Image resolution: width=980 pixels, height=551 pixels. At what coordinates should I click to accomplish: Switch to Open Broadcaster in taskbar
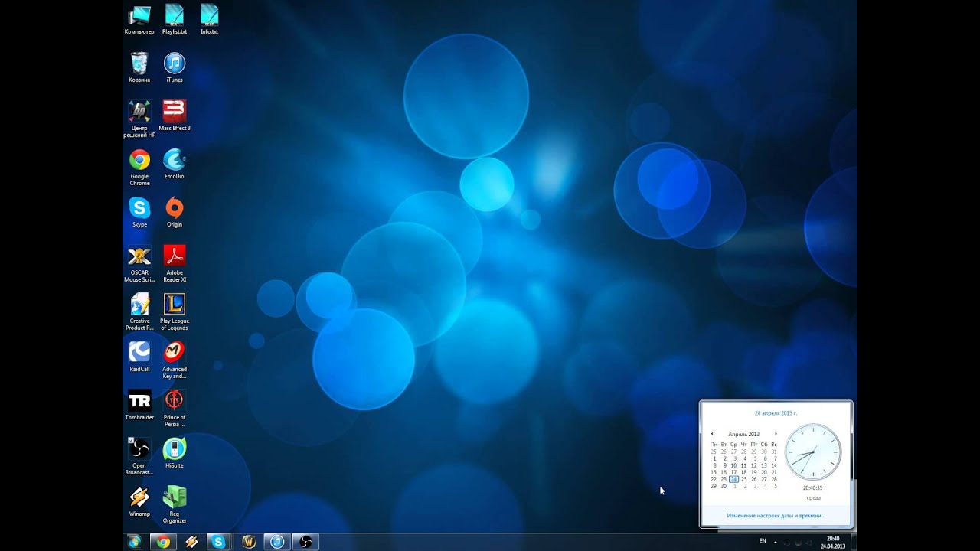pos(305,542)
